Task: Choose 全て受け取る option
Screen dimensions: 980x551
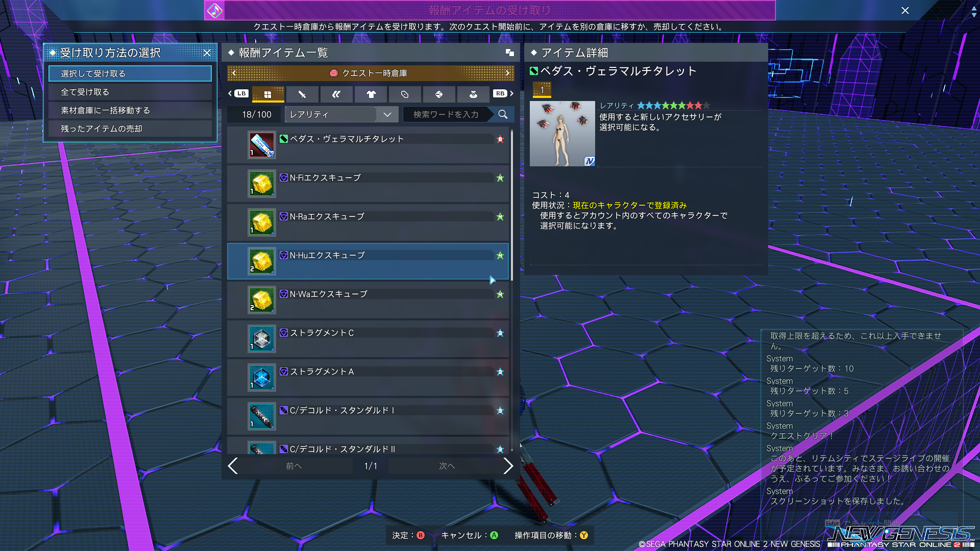Action: point(130,92)
